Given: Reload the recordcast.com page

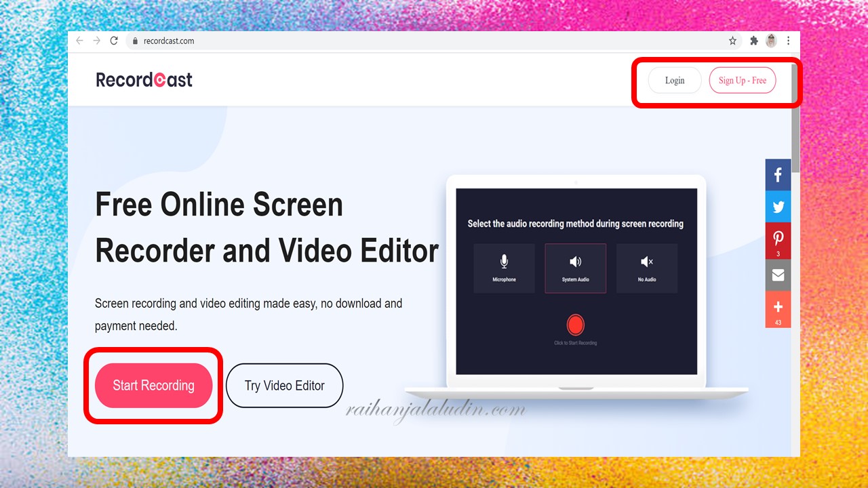Looking at the screenshot, I should coord(114,41).
